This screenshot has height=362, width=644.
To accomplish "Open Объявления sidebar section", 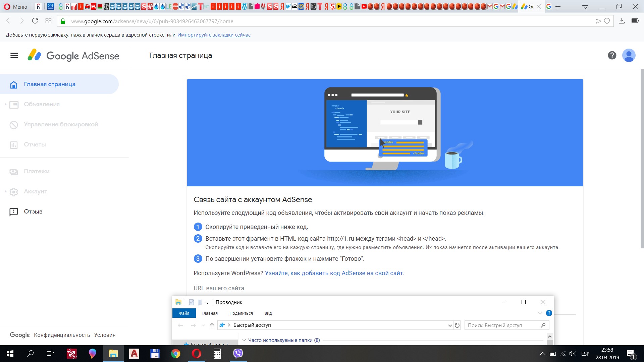I will coord(42,104).
